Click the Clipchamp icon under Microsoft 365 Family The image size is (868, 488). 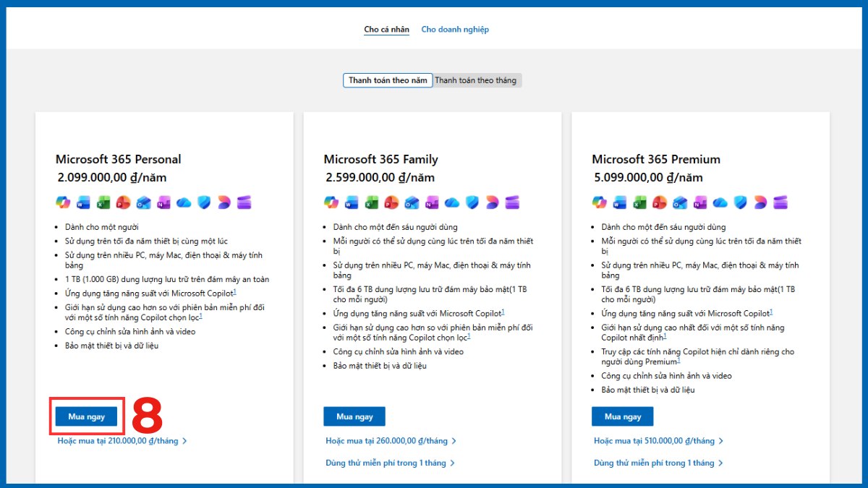click(512, 202)
